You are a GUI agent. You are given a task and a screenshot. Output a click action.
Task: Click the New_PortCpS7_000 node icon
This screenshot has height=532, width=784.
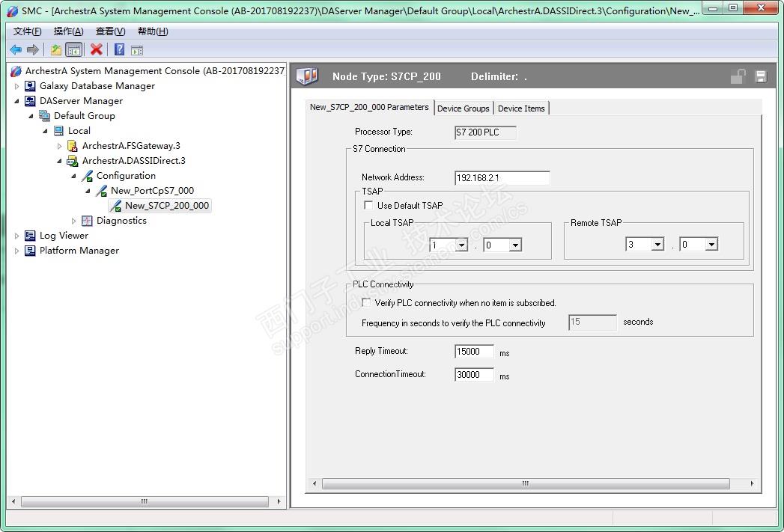pos(102,191)
